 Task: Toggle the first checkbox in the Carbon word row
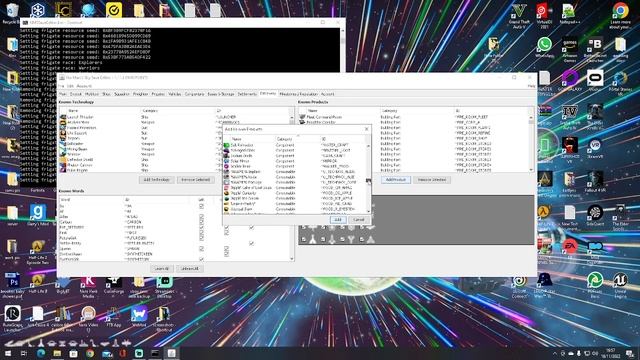(201, 222)
